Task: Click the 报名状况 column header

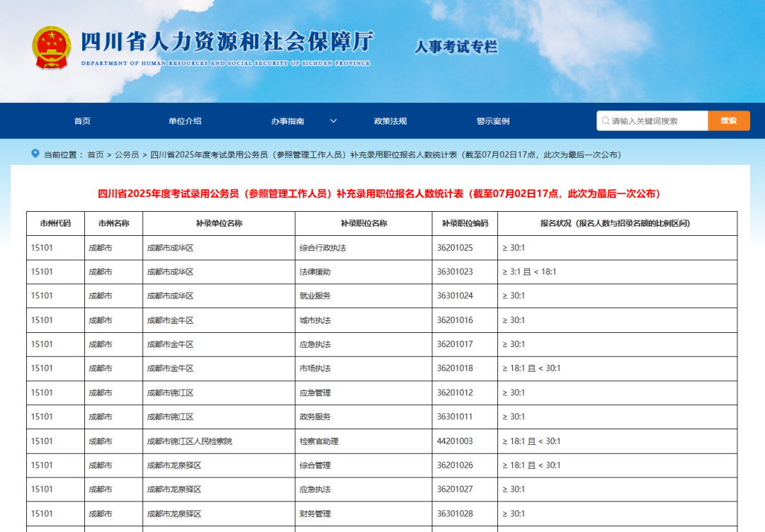Action: 615,223
